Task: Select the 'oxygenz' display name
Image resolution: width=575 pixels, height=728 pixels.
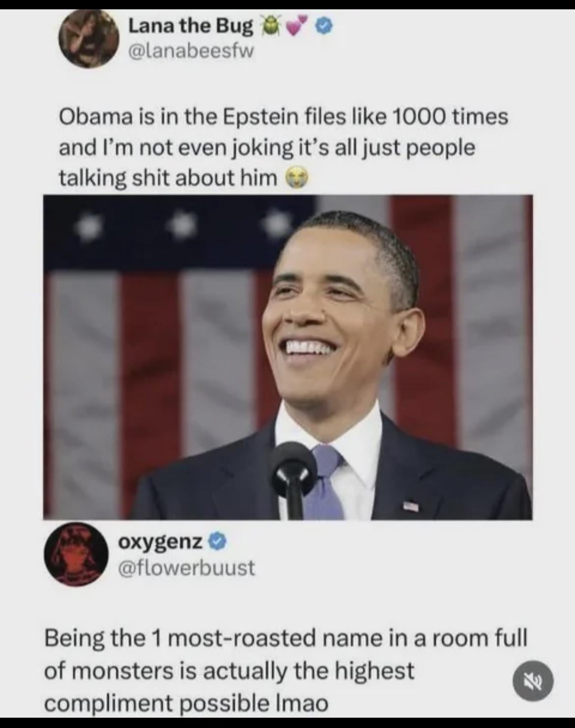Action: [160, 542]
